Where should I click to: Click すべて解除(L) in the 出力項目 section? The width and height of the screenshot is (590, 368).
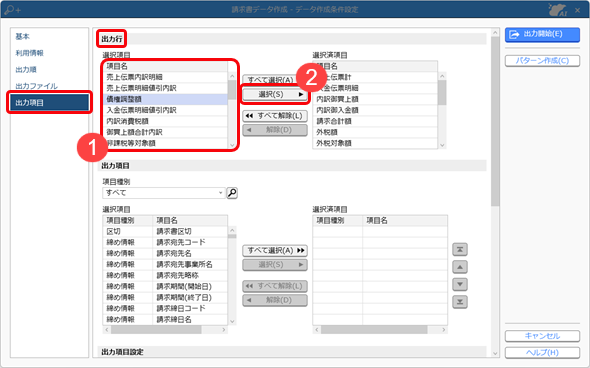coord(275,286)
